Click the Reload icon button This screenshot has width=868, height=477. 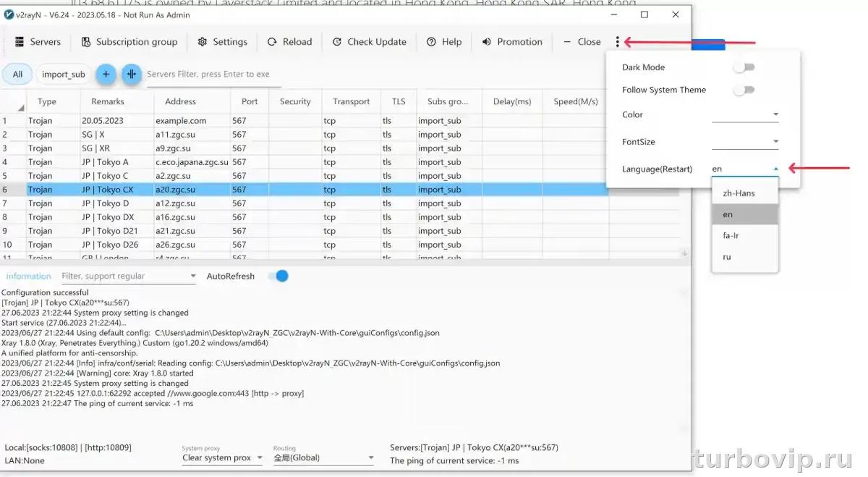(272, 42)
